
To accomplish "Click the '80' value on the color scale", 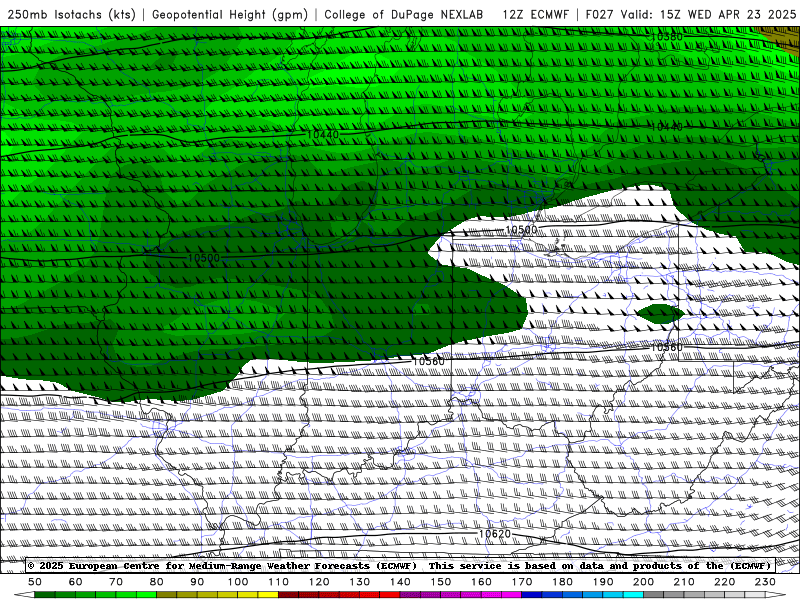I will [x=157, y=582].
